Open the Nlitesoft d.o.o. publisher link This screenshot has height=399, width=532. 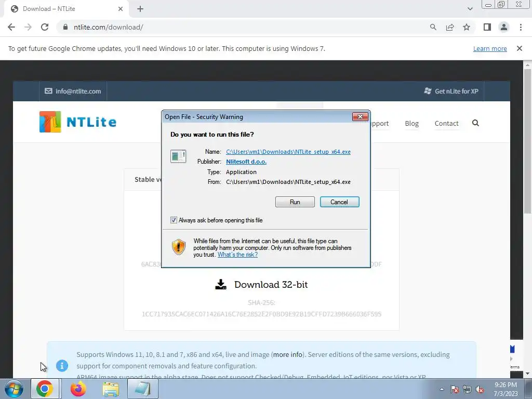[246, 162]
